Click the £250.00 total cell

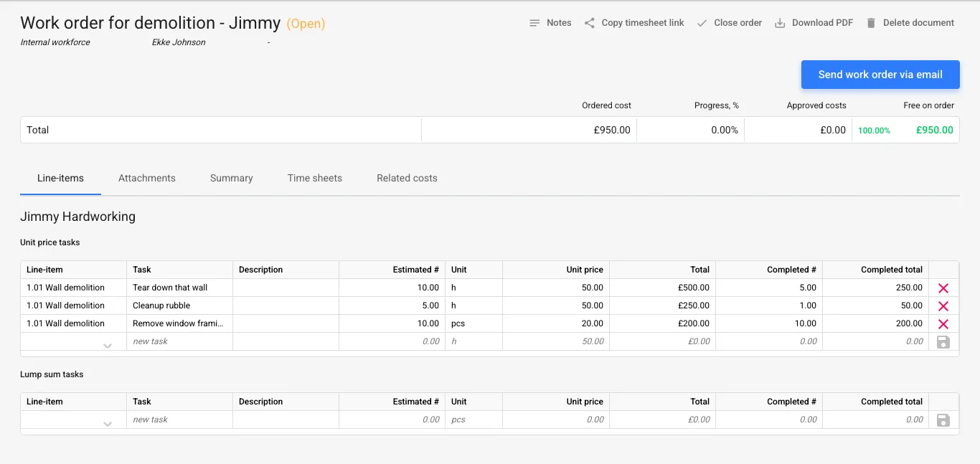pyautogui.click(x=662, y=306)
